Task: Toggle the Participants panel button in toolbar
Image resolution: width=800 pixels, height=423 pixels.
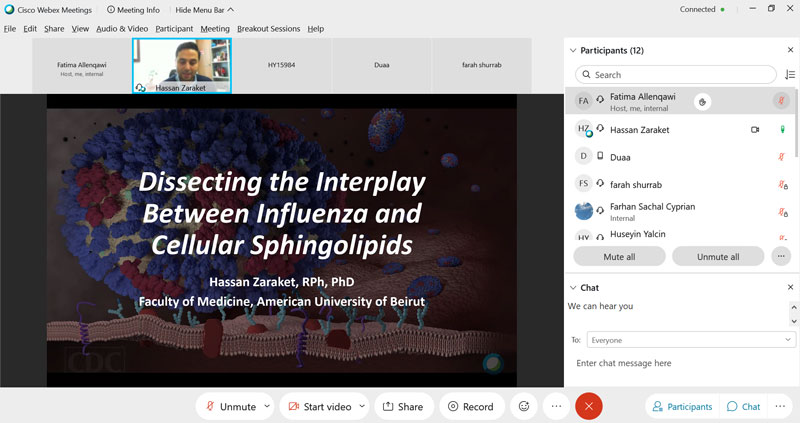Action: point(681,406)
